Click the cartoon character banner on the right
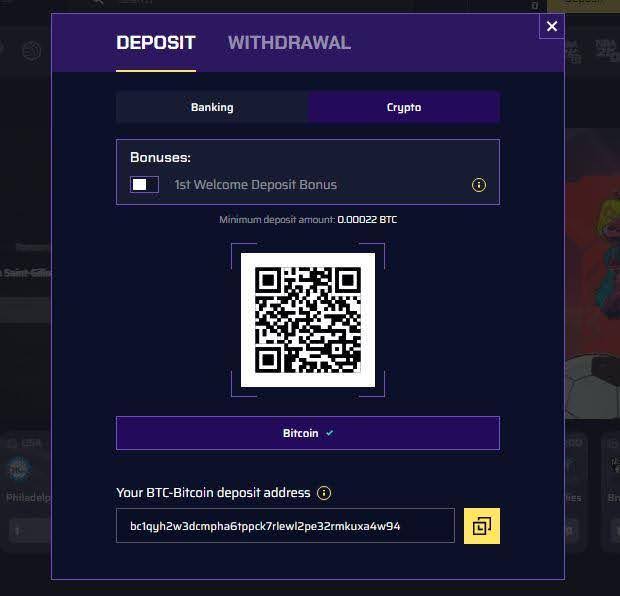The image size is (620, 596). (x=592, y=245)
